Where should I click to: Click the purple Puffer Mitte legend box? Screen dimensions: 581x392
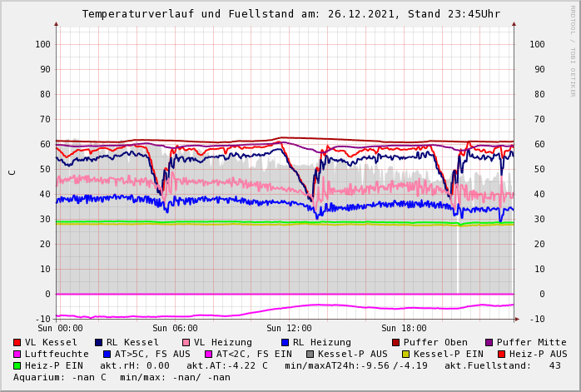489,343
